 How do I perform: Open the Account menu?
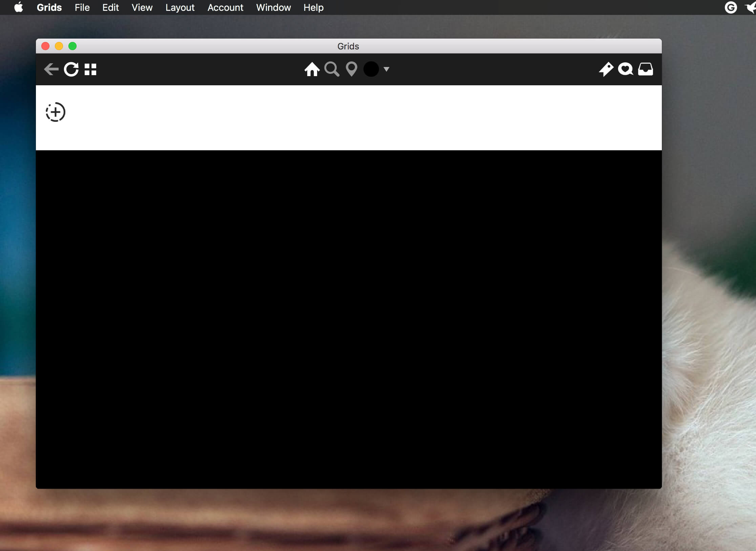tap(224, 7)
